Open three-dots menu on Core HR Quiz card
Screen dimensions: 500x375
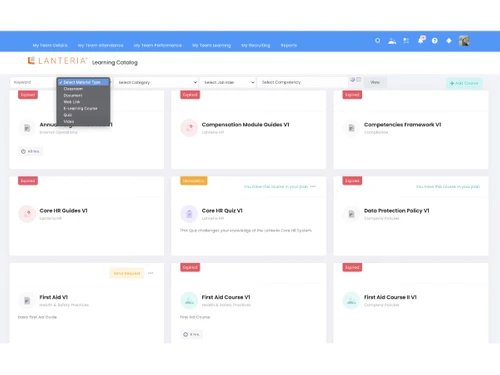click(313, 186)
